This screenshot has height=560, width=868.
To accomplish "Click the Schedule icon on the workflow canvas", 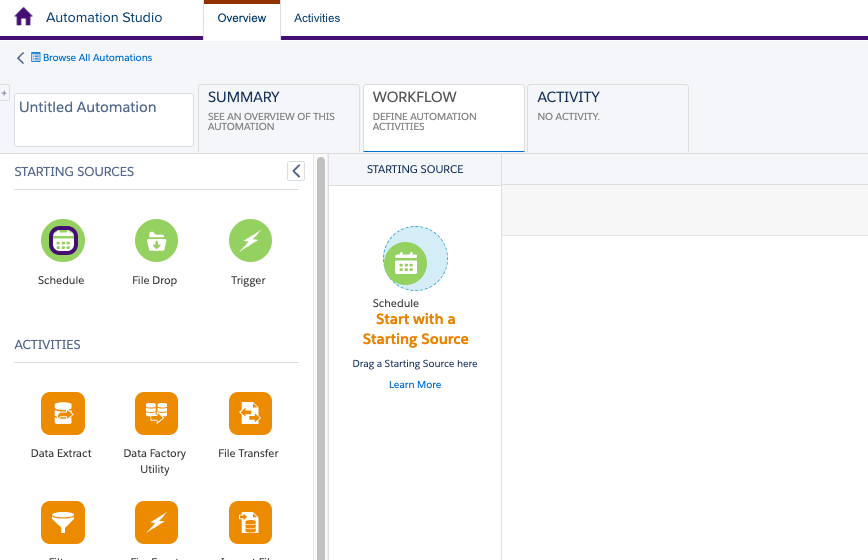I will tap(405, 263).
